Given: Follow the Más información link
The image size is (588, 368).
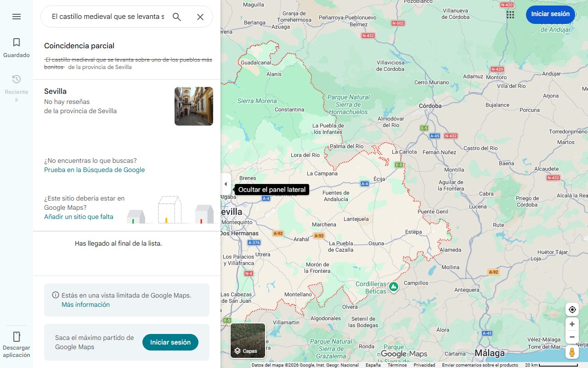Looking at the screenshot, I should [x=85, y=305].
